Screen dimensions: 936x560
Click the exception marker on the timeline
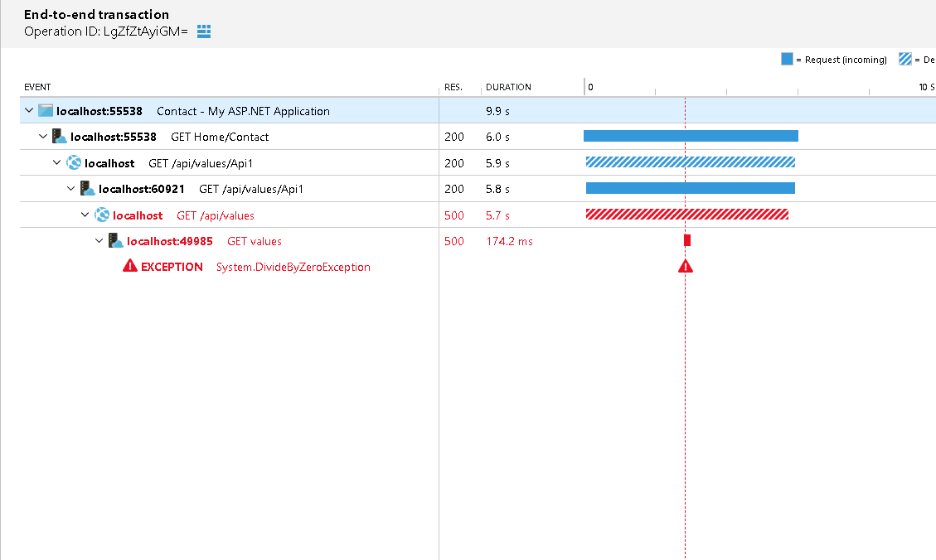tap(685, 266)
